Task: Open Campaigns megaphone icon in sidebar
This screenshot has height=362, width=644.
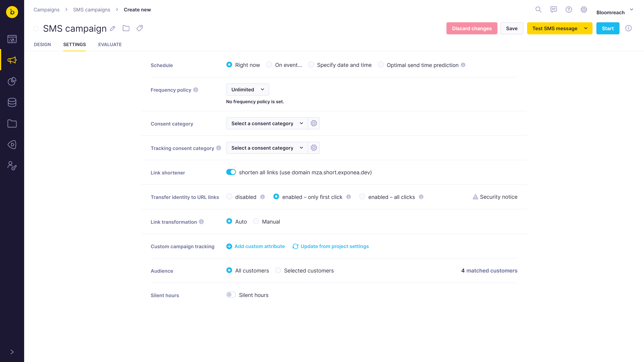Action: (12, 60)
